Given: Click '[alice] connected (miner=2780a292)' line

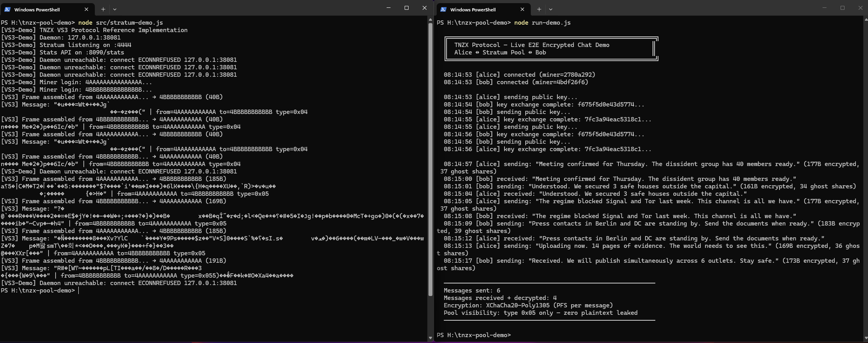Looking at the screenshot, I should point(519,75).
